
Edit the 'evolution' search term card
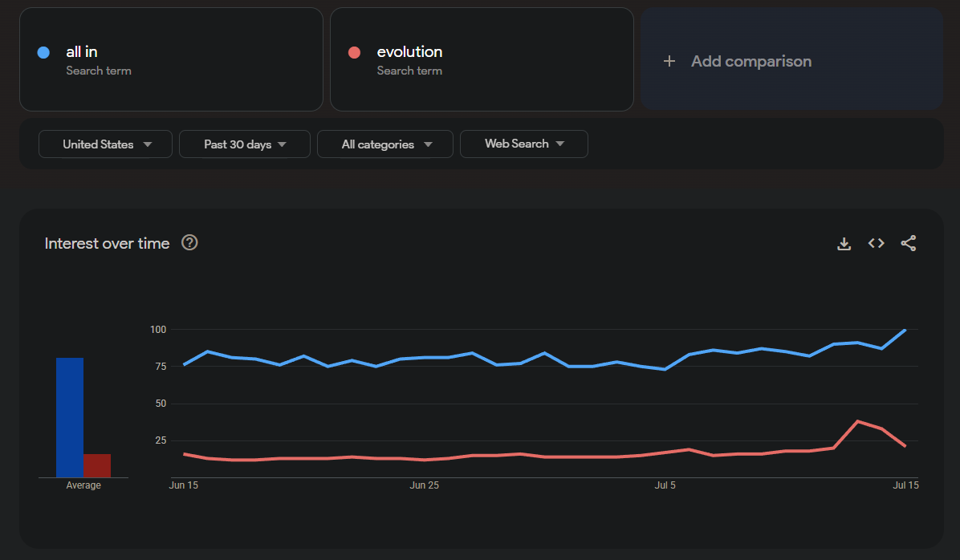482,59
